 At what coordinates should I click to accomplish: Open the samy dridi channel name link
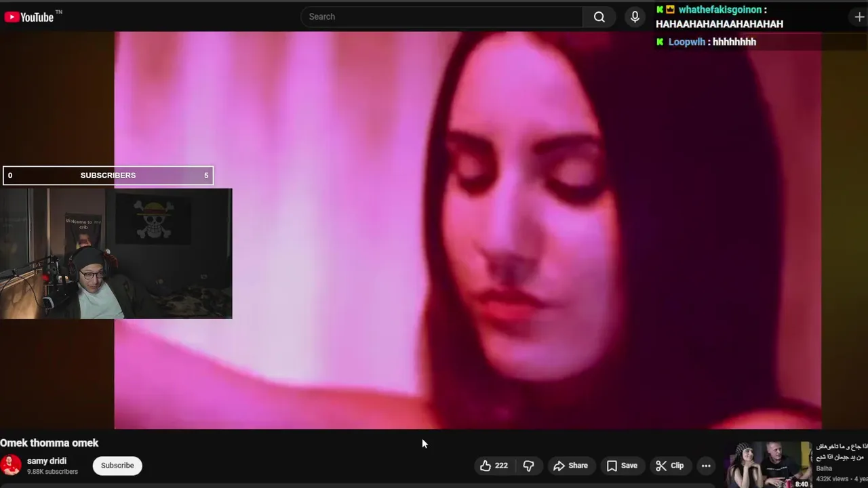[47, 461]
